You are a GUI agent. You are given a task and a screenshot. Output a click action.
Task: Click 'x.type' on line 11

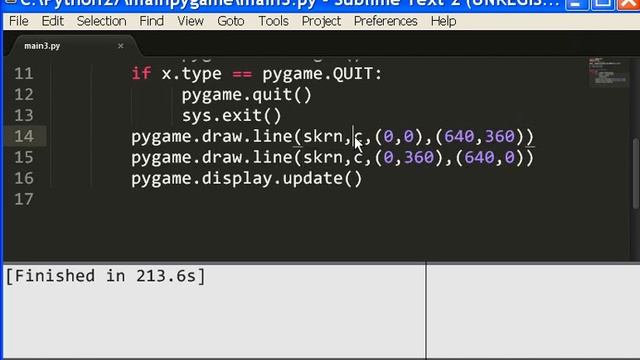[191, 74]
